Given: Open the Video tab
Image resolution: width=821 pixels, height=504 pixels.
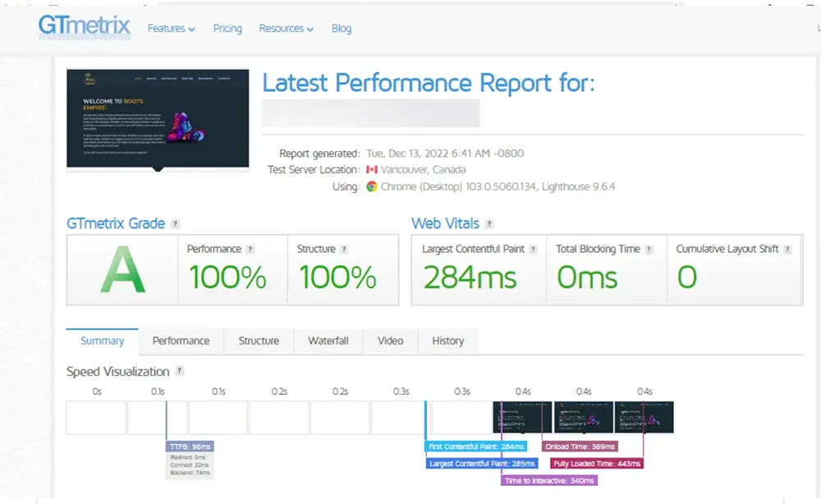Looking at the screenshot, I should [x=391, y=341].
